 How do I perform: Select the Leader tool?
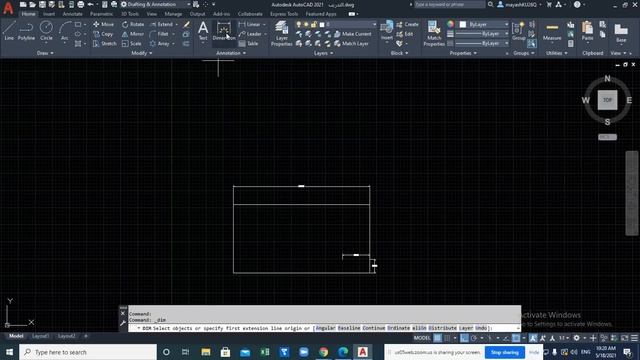250,34
